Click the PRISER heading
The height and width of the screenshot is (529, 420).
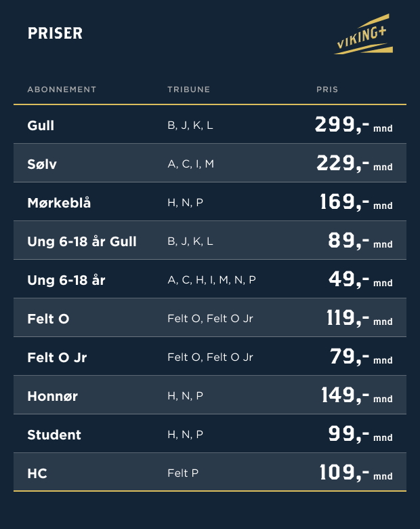point(55,33)
